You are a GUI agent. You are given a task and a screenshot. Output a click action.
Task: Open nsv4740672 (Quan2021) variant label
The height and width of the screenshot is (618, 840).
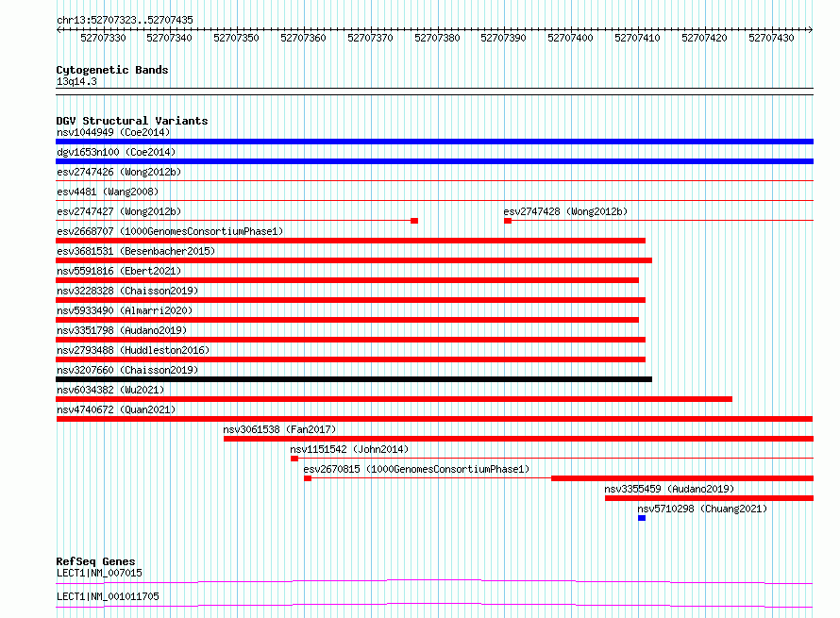pos(116,409)
